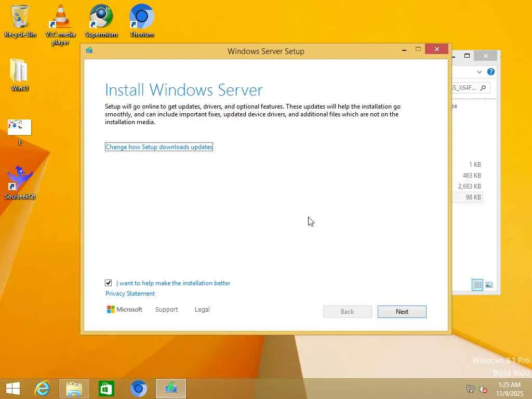Viewport: 532px width, 399px height.
Task: Open the network tray icon
Action: coord(470,389)
